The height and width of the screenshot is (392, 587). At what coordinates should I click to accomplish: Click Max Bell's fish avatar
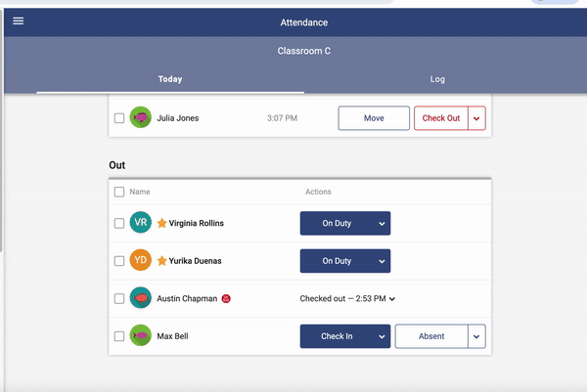point(140,335)
